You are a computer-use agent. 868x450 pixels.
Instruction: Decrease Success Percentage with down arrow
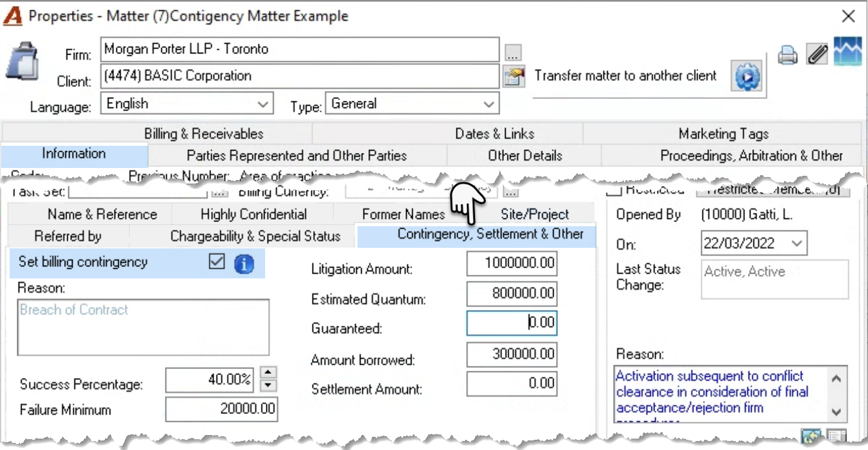point(269,386)
